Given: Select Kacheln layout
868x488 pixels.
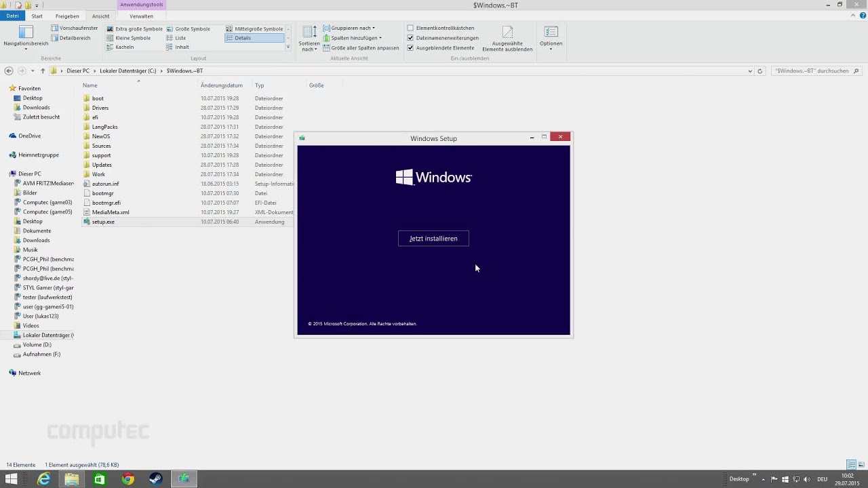Looking at the screenshot, I should click(x=120, y=47).
